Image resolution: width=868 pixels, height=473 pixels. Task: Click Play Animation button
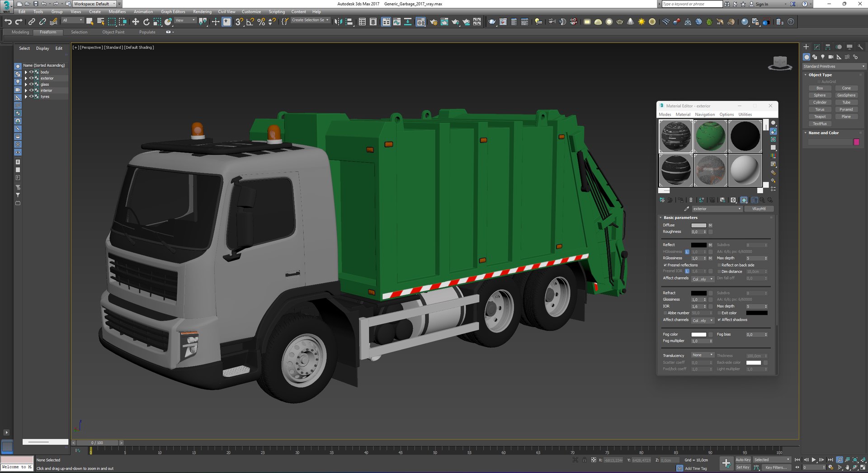(x=814, y=460)
